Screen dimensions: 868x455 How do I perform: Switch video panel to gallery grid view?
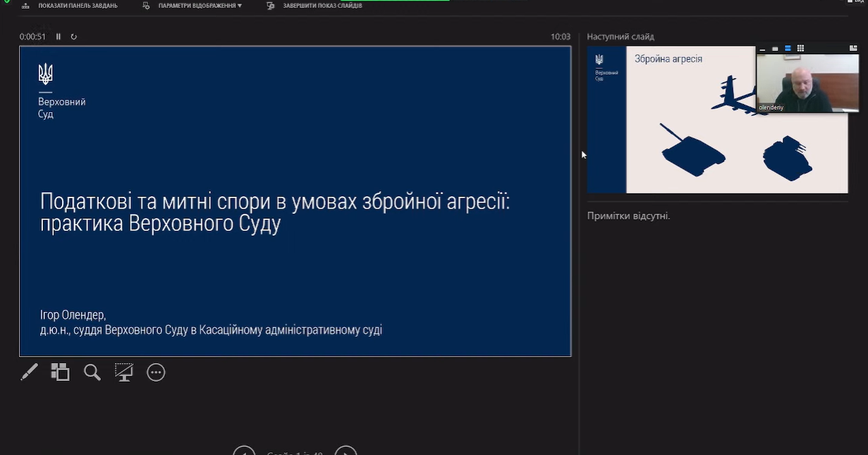800,49
